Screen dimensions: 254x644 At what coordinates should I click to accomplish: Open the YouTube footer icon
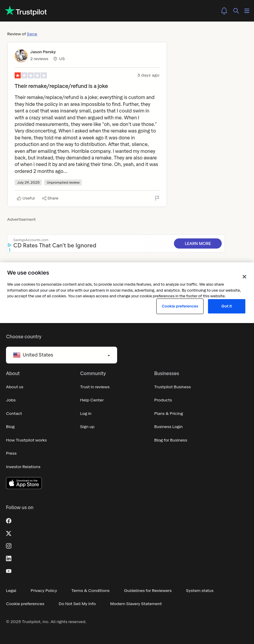[9, 571]
